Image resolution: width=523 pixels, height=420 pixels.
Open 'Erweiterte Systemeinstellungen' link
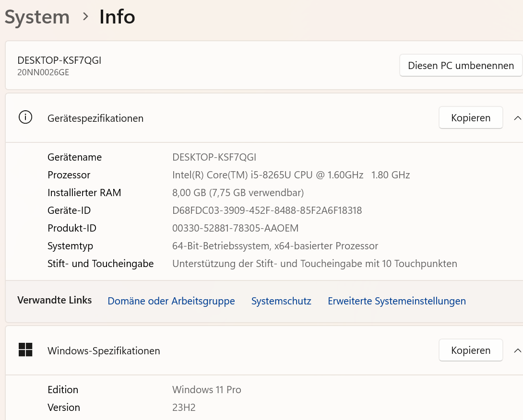[x=397, y=301]
